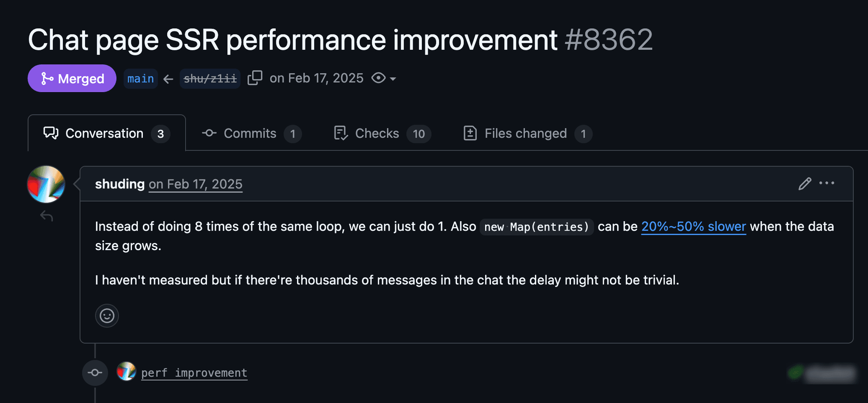Copy the shu/z1ii branch name
Viewport: 868px width, 403px height.
pyautogui.click(x=255, y=78)
